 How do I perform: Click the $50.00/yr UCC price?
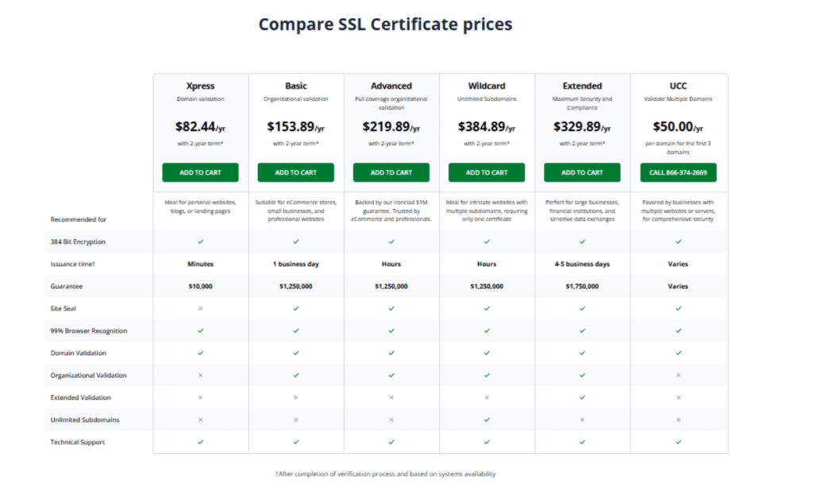678,126
